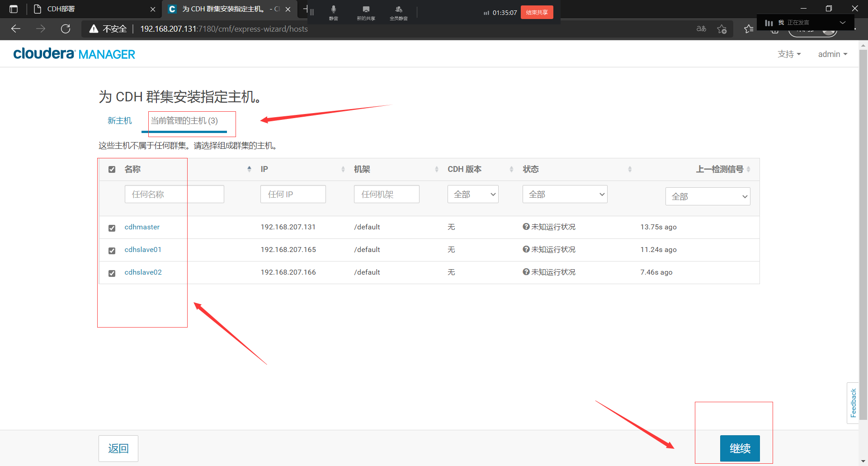Viewport: 868px width, 466px height.
Task: Click the unknown health icon for cdhslave02
Action: [x=526, y=272]
